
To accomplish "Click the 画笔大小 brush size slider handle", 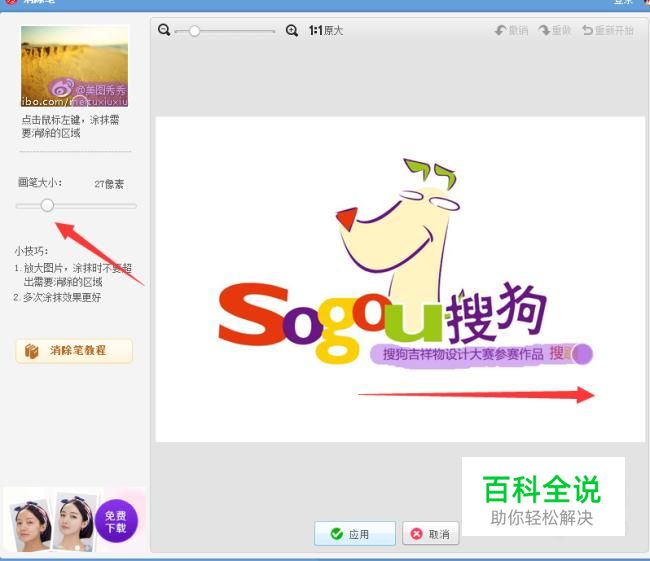I will pyautogui.click(x=47, y=205).
